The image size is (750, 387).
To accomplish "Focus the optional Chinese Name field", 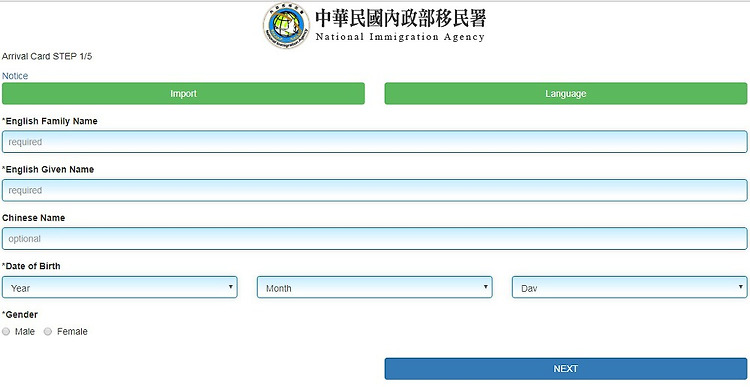I will (x=375, y=239).
